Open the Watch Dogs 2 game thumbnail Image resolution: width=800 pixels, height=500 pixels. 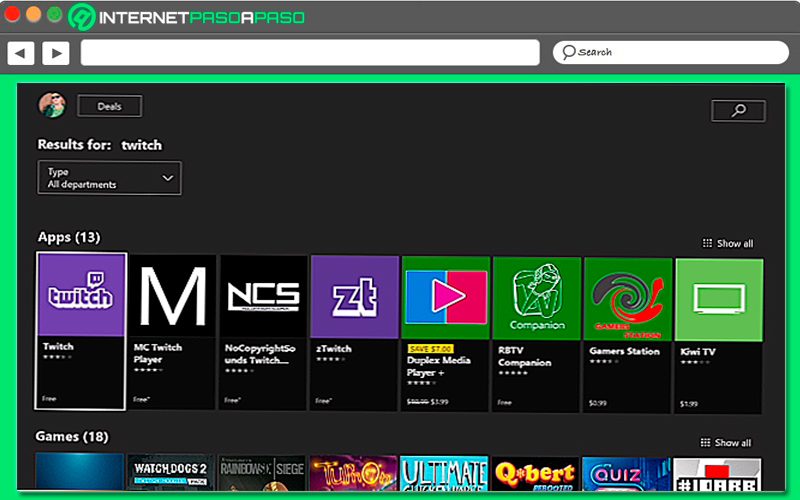[x=170, y=472]
